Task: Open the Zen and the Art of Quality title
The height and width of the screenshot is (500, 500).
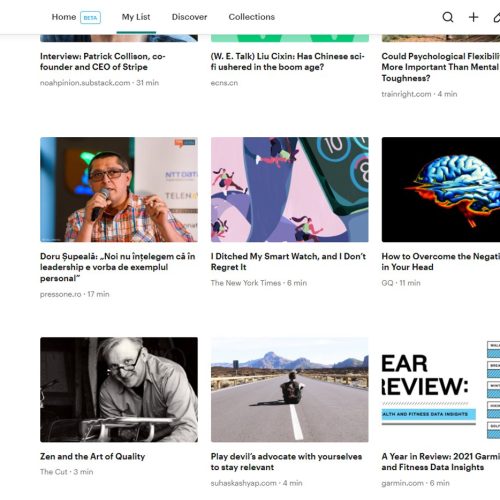Action: coord(93,456)
